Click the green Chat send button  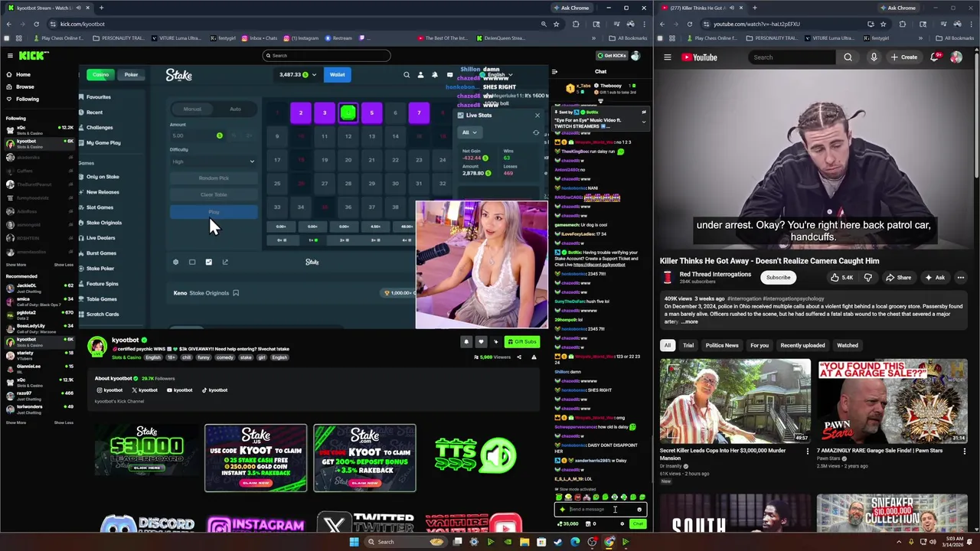638,524
